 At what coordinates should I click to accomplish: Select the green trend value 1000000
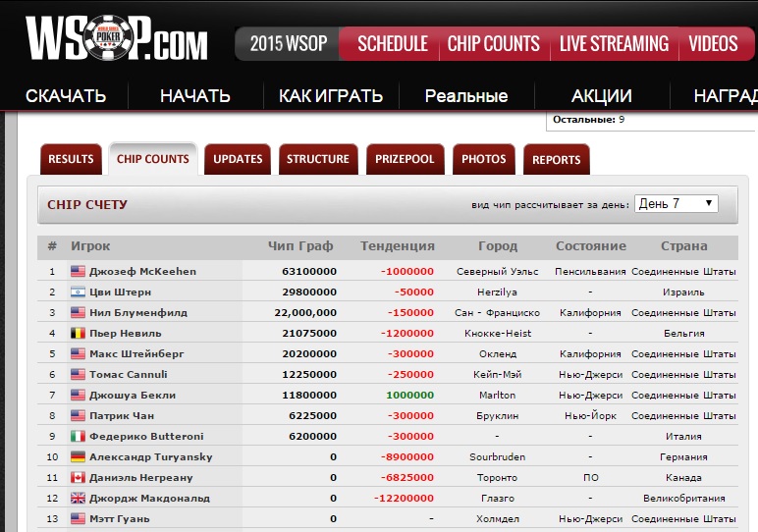(x=410, y=395)
